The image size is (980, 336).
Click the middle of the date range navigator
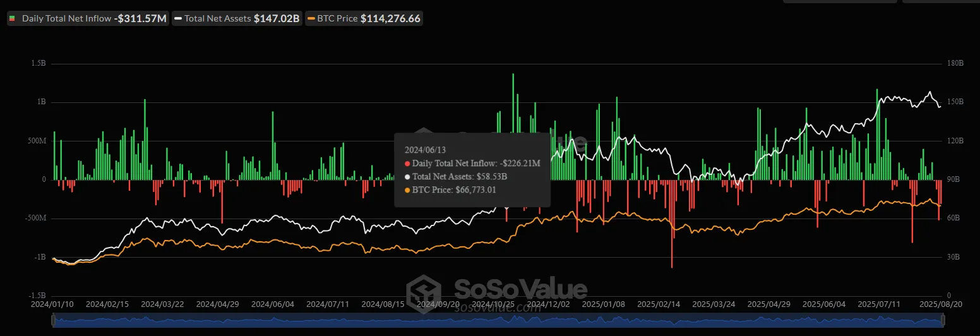(498, 322)
